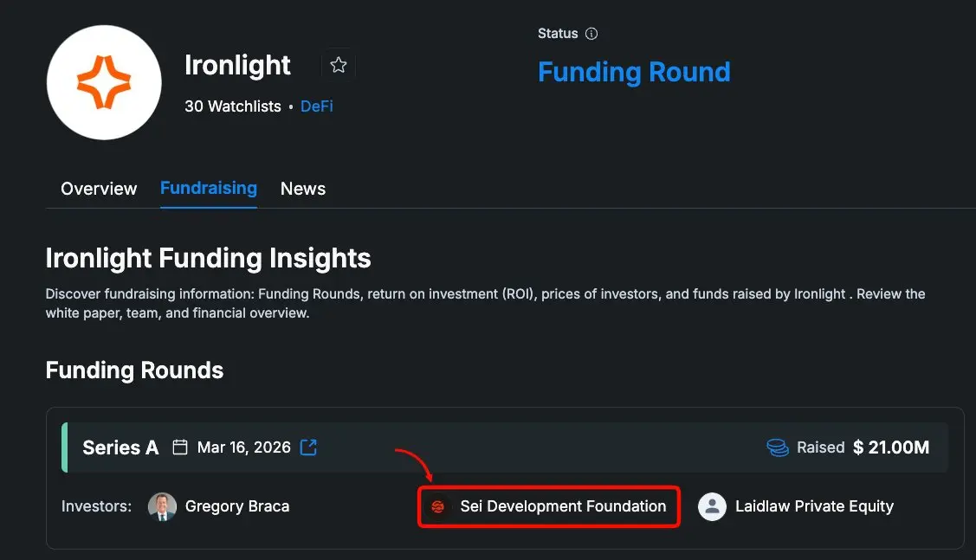Click the Sei Development Foundation logo icon
Screen dimensions: 976x560
coord(438,507)
